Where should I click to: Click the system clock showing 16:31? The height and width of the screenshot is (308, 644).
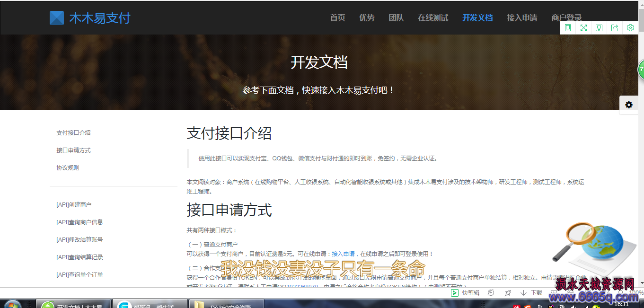(621, 305)
